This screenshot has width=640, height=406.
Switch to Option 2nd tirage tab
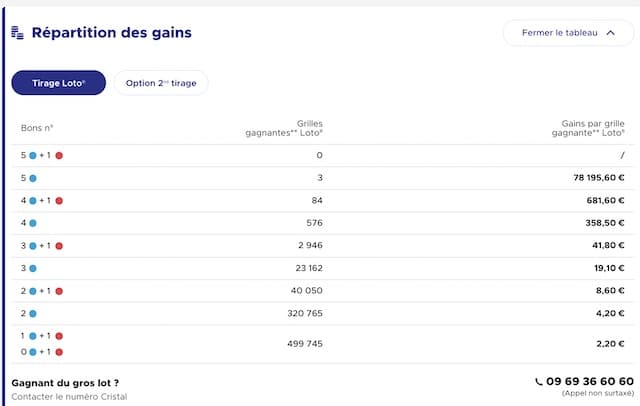(161, 83)
